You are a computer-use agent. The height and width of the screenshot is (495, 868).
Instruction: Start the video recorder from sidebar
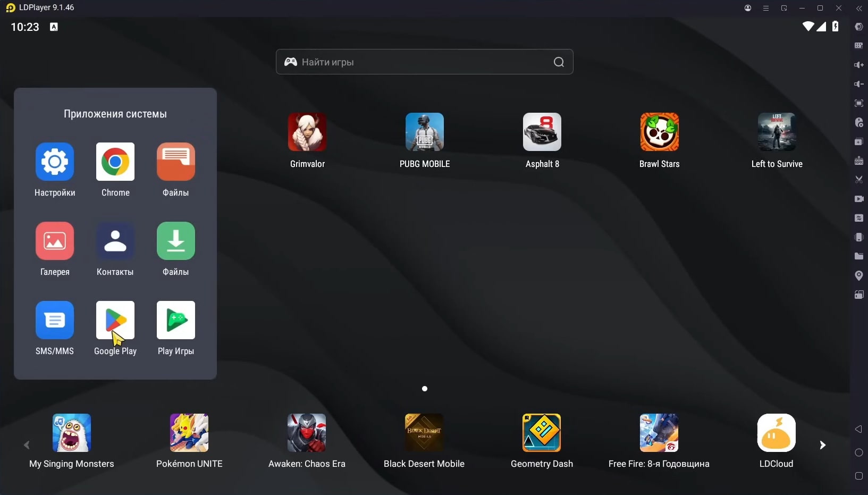tap(858, 199)
